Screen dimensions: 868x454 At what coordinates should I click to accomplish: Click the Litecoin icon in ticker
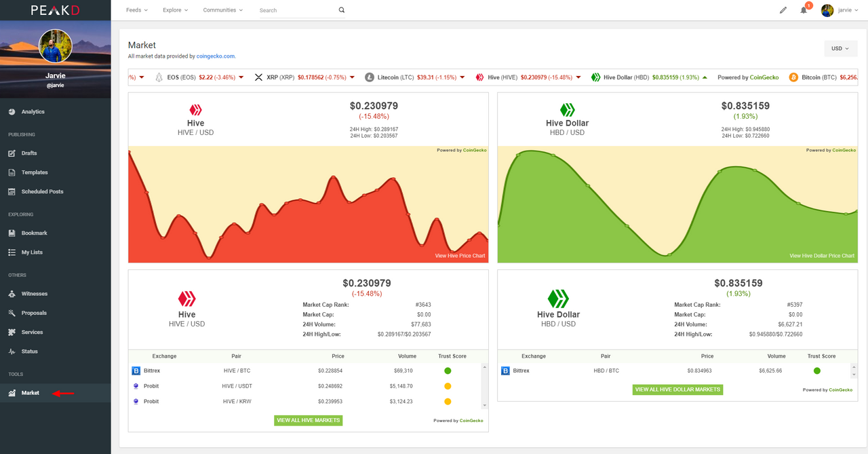click(x=370, y=77)
